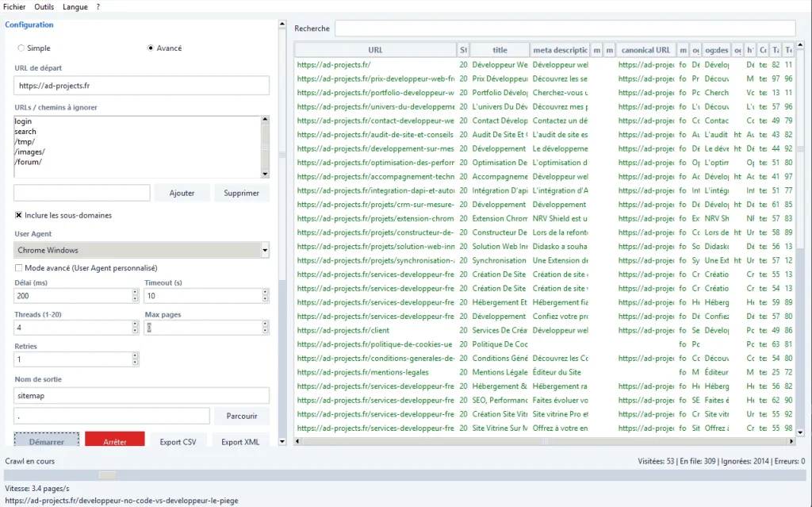Image resolution: width=812 pixels, height=507 pixels.
Task: Click the 'Crawl en cours' status text
Action: click(29, 461)
